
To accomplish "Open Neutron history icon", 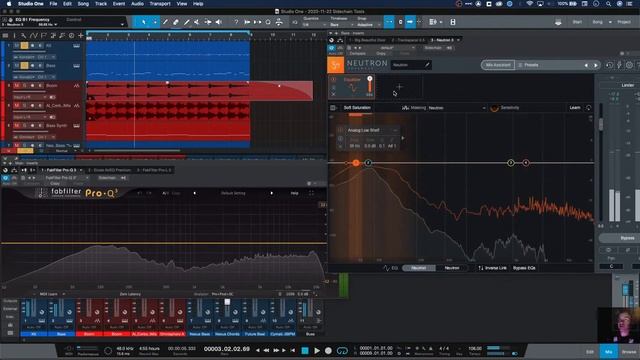I will click(x=609, y=65).
